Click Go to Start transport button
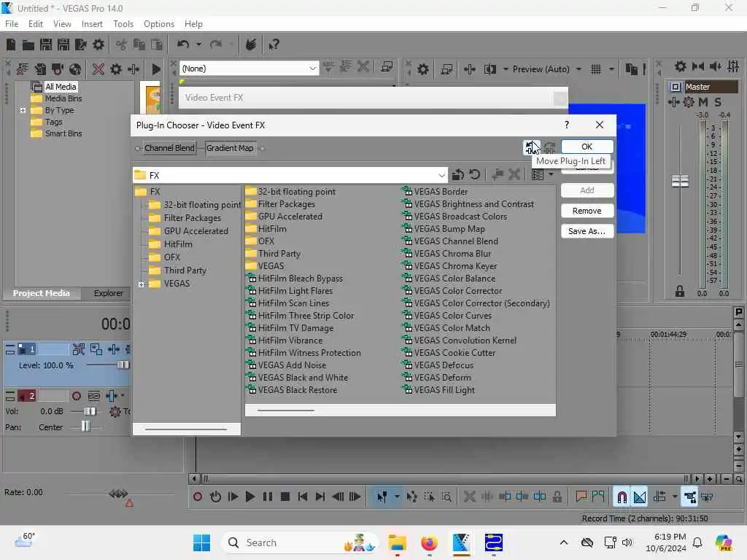 coord(303,497)
